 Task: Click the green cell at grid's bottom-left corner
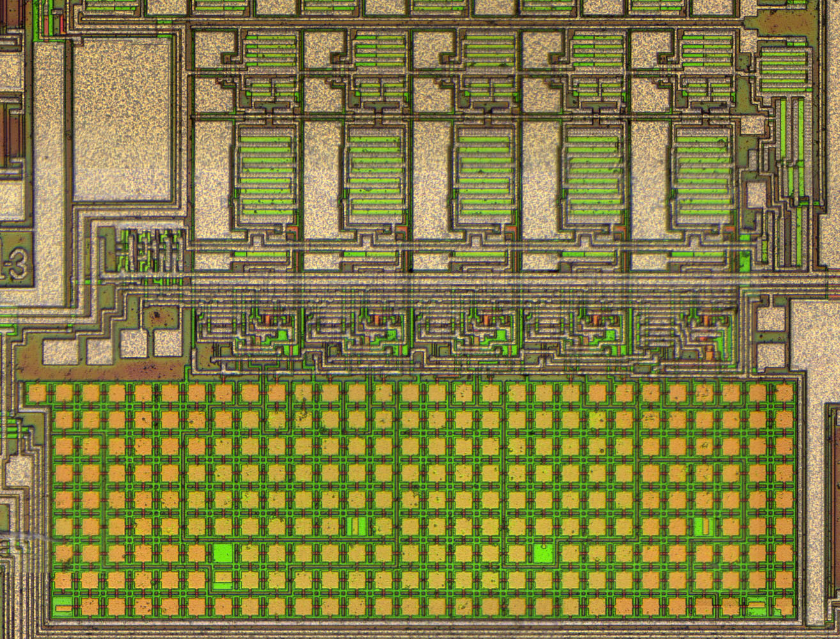[63, 606]
